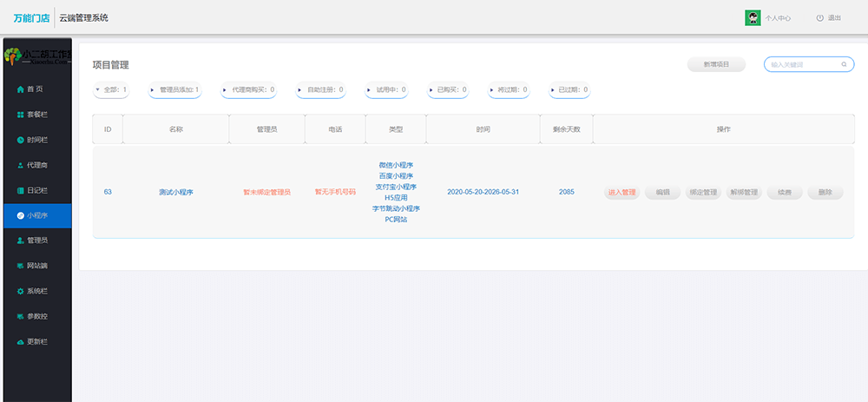868x402 pixels.
Task: Click 进入管理 for 测试小程序
Action: point(621,192)
